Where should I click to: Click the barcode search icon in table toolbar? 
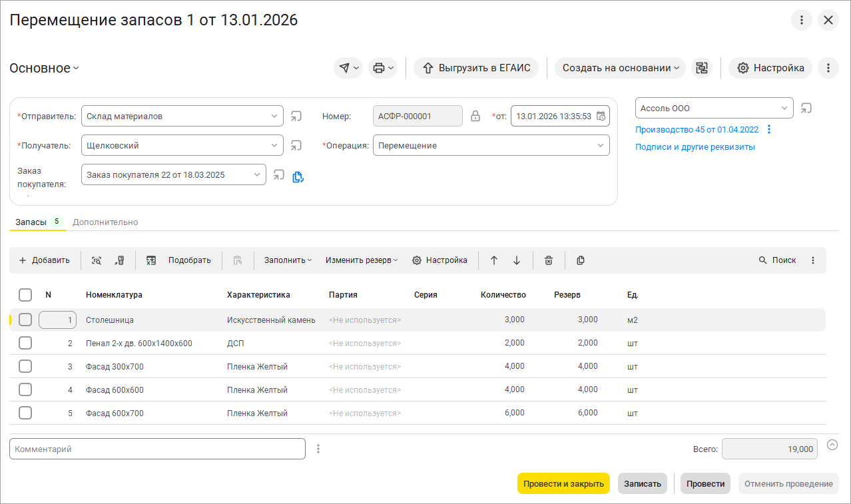(97, 260)
